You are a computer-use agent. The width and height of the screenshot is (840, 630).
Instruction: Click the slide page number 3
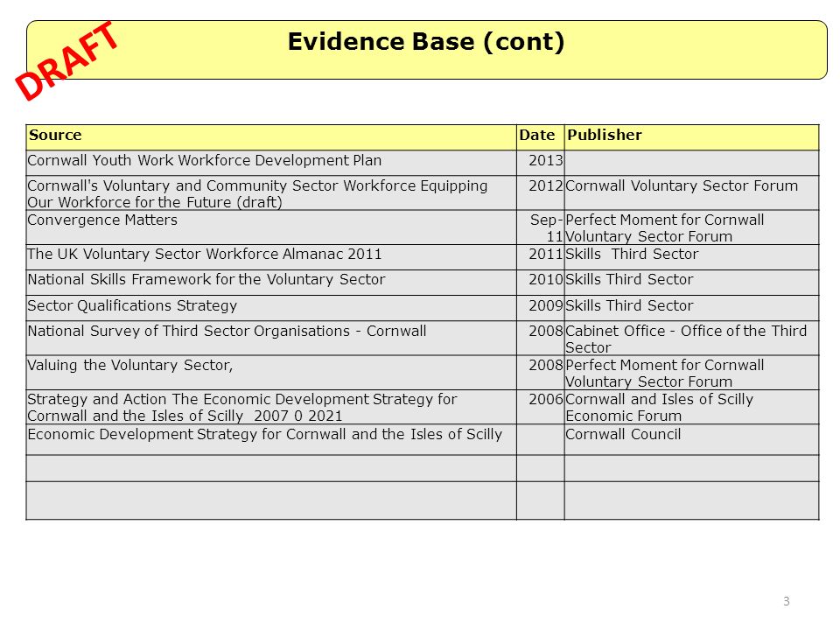tap(787, 601)
